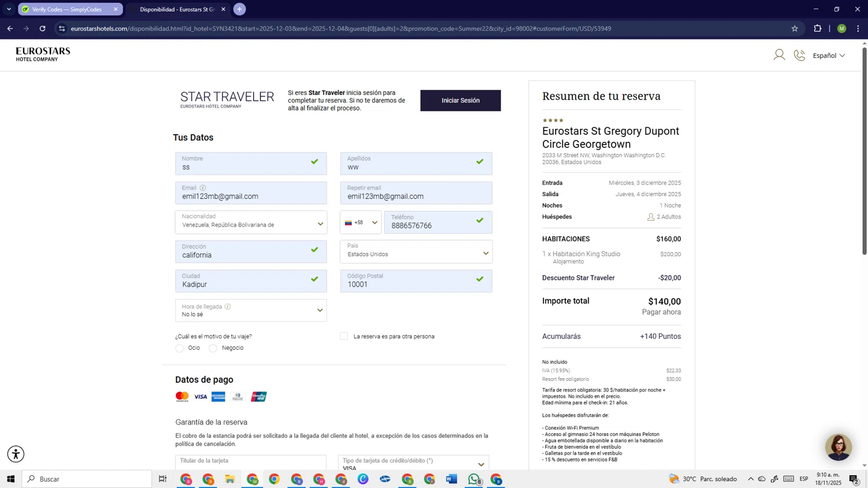Open the Chrome profile avatar
Image resolution: width=868 pixels, height=488 pixels.
pos(841,28)
